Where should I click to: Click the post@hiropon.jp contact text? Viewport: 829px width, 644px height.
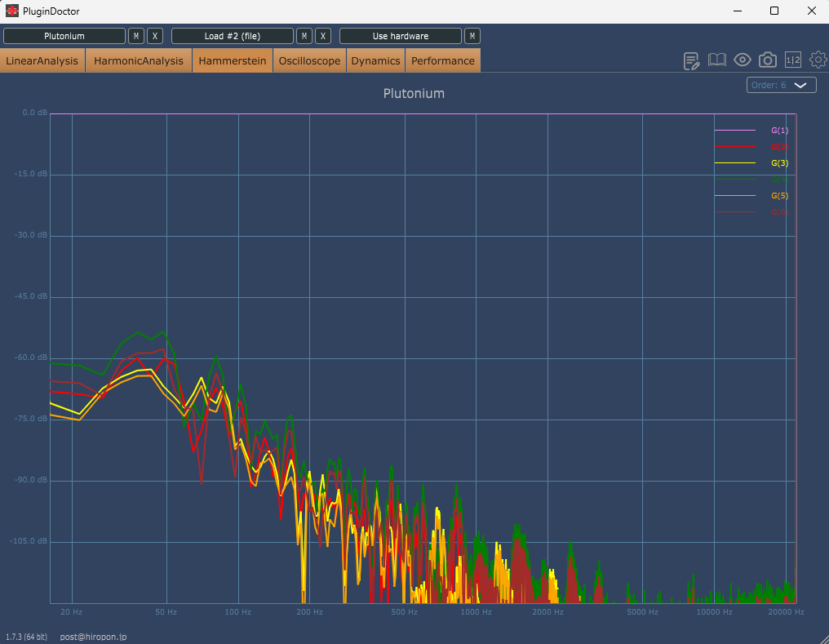click(x=94, y=637)
